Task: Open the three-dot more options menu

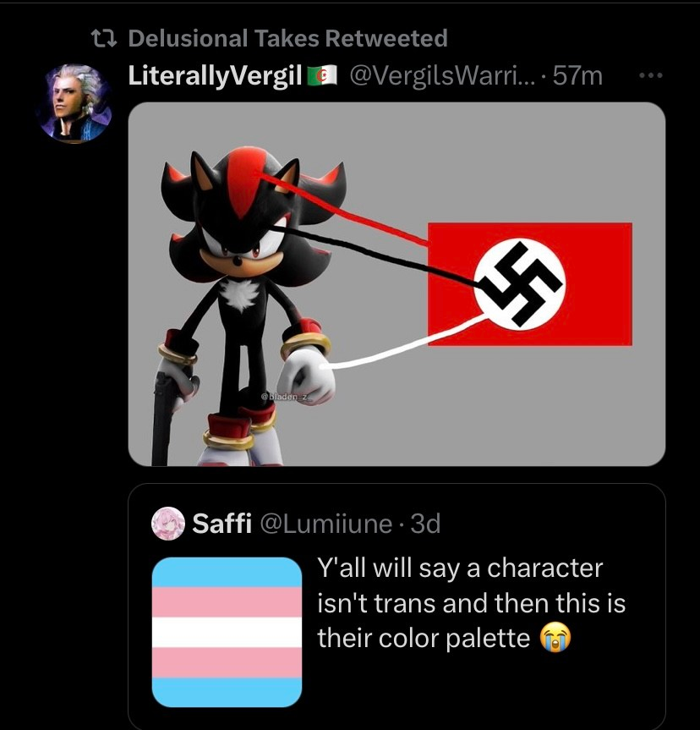Action: [x=648, y=75]
